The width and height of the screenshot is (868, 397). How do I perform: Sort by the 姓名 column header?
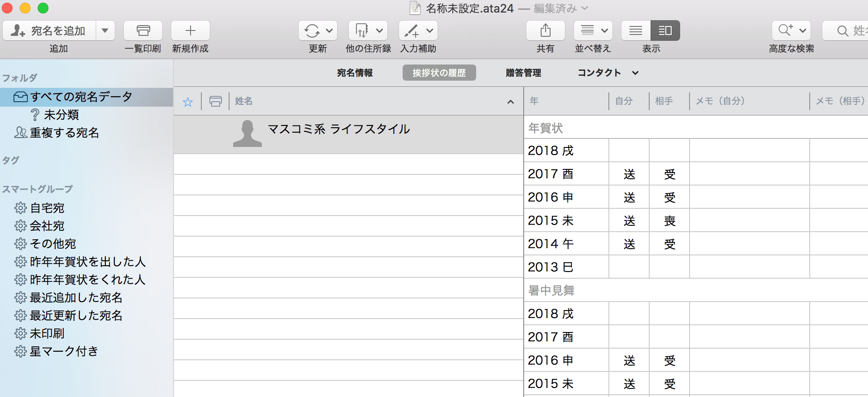pyautogui.click(x=243, y=101)
